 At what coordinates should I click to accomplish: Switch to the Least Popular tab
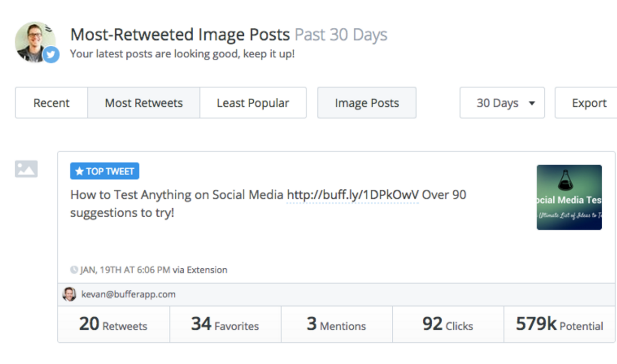253,103
